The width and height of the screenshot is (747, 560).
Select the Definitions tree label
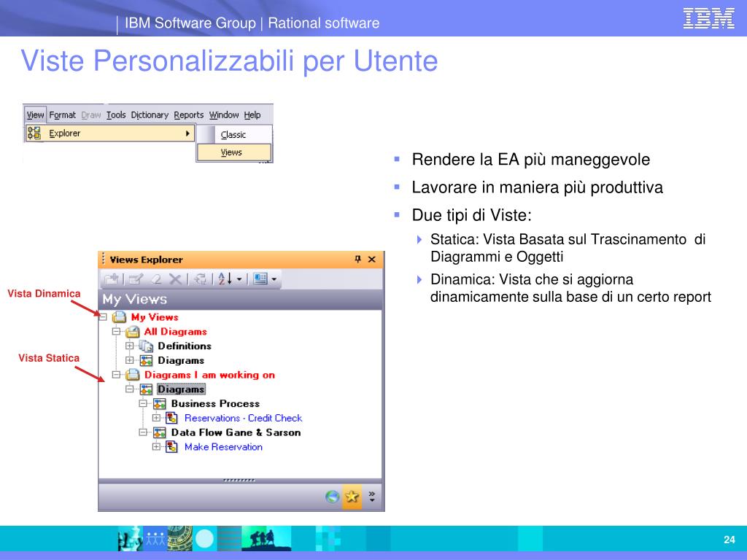(x=185, y=346)
